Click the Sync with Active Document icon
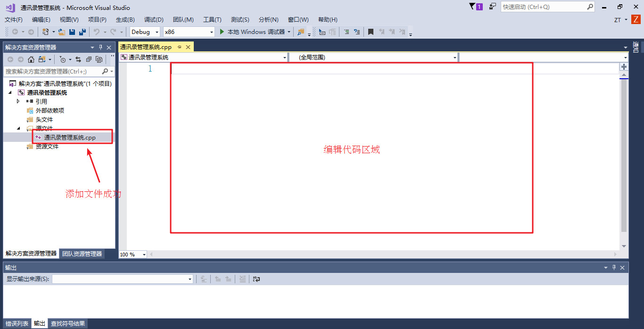The image size is (644, 329). coord(78,59)
